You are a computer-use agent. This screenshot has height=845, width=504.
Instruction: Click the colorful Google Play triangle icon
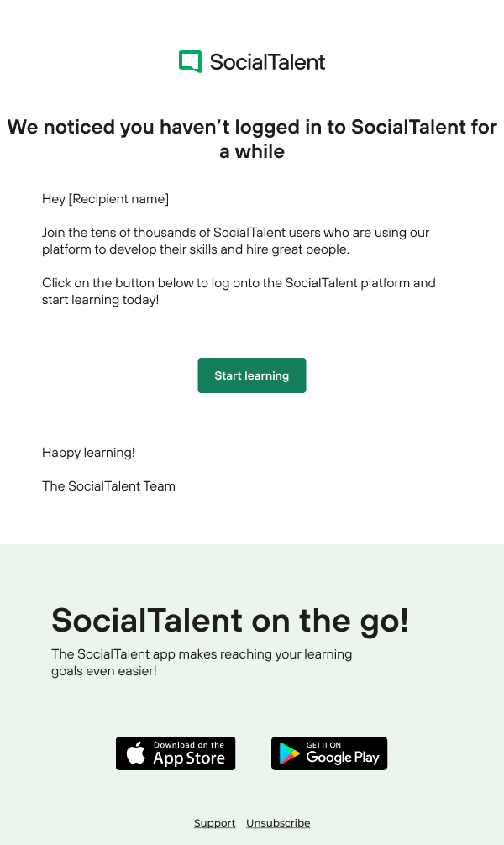coord(290,754)
